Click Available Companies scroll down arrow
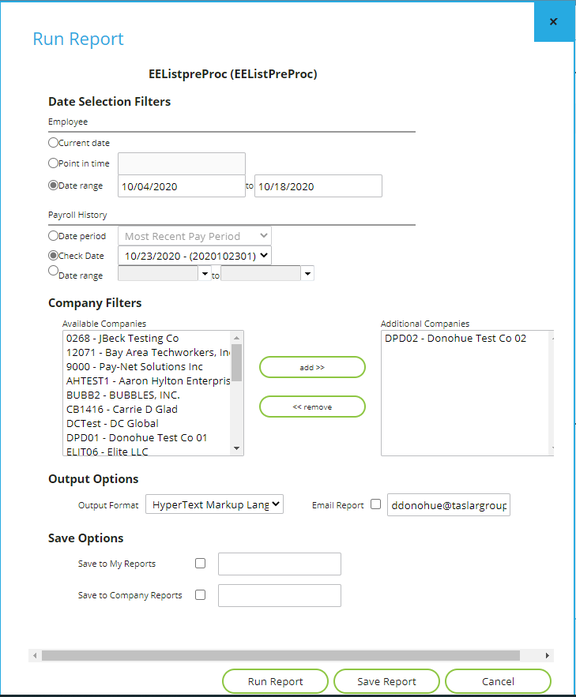 click(x=237, y=448)
